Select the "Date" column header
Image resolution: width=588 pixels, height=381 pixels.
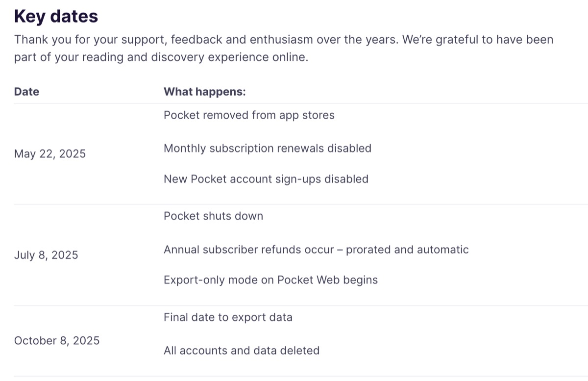tap(26, 92)
